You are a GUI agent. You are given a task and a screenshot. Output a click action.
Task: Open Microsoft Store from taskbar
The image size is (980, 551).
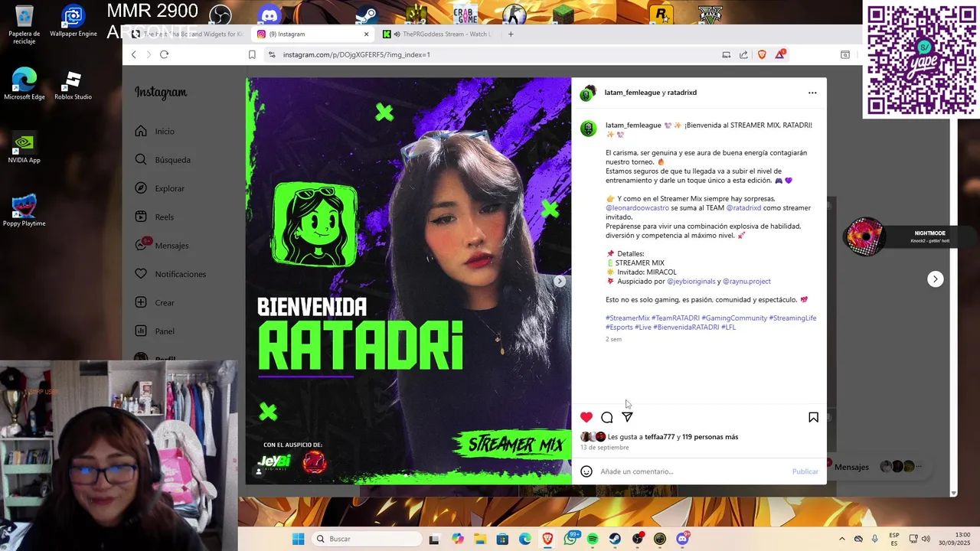[502, 539]
